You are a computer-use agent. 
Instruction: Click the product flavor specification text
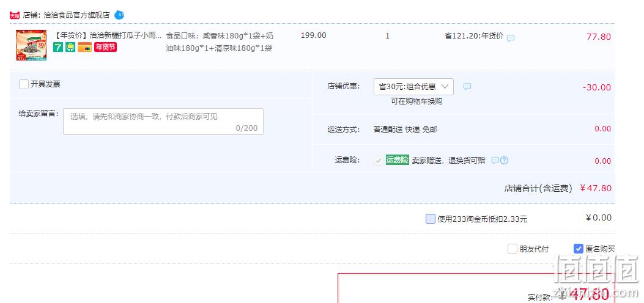[220, 42]
